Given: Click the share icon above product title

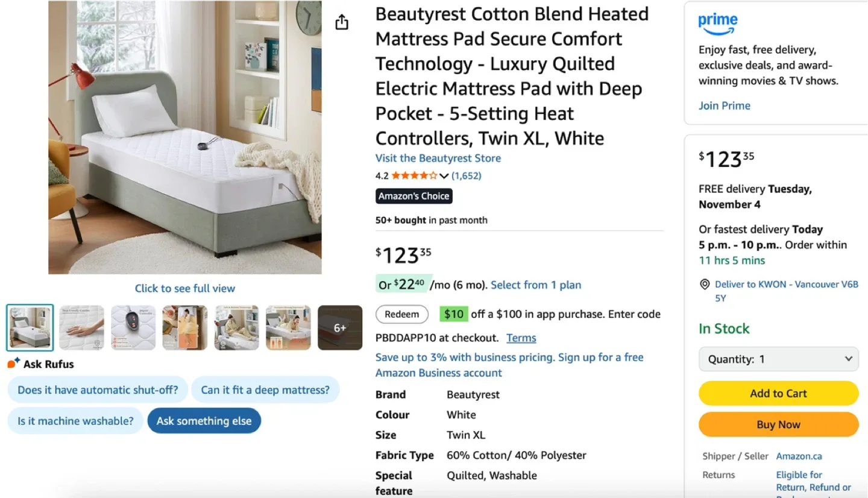Looking at the screenshot, I should click(342, 21).
